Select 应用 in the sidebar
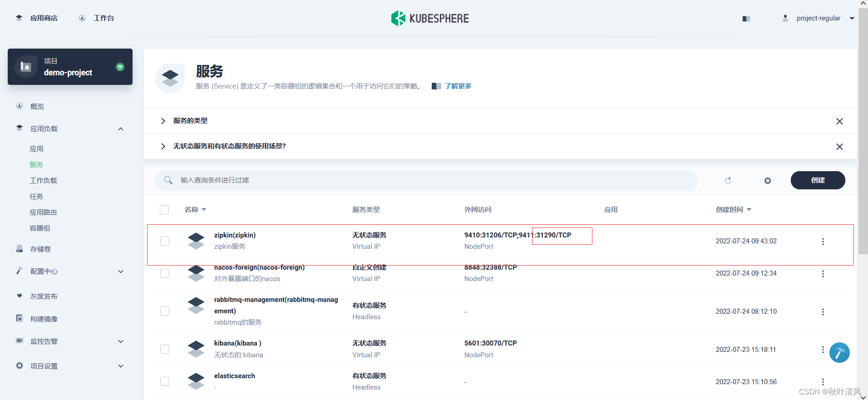This screenshot has width=868, height=400. coord(36,148)
